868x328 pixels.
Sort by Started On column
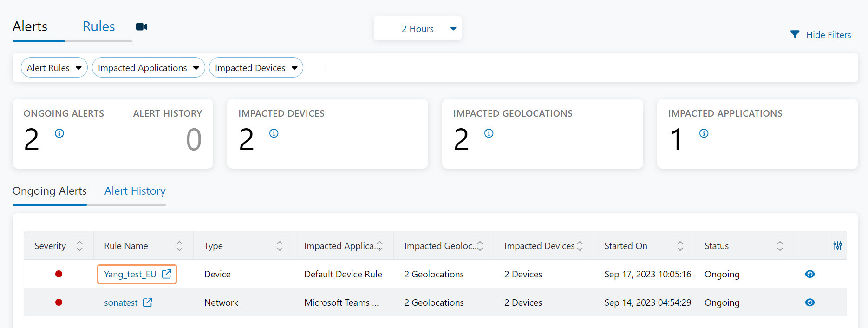coord(680,246)
